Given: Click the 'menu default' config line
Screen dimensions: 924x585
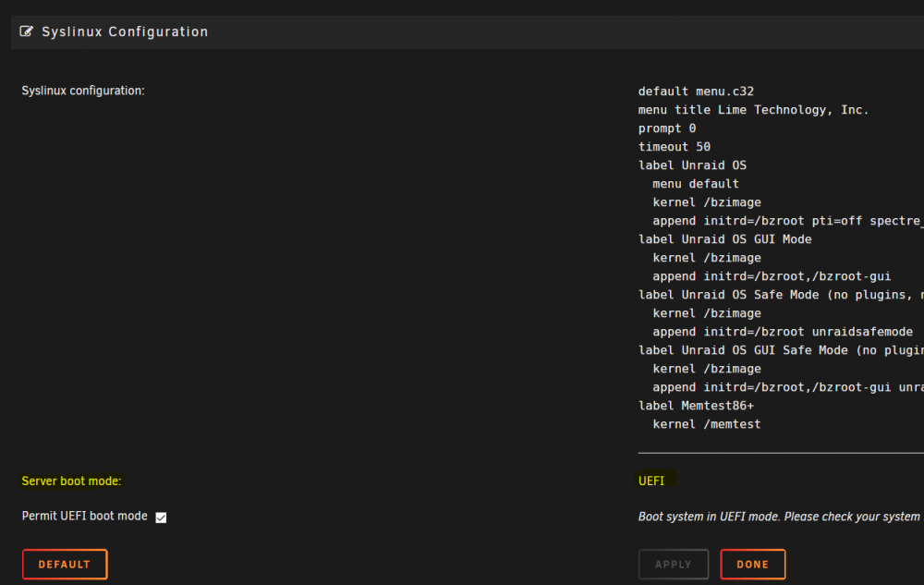Looking at the screenshot, I should [696, 184].
